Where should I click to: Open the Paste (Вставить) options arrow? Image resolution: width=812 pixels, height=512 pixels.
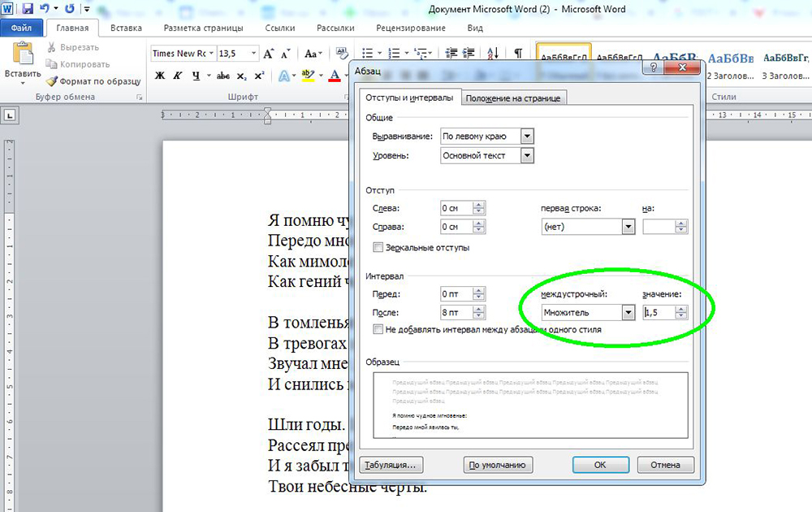22,83
